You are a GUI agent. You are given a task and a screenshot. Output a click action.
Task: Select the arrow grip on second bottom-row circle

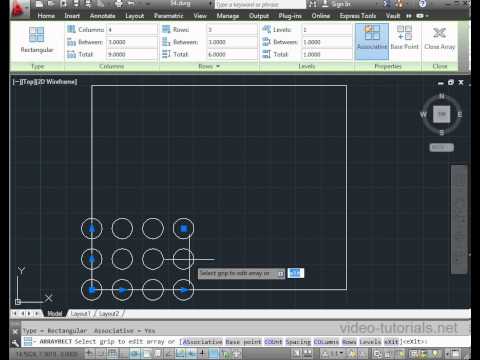[x=123, y=290]
